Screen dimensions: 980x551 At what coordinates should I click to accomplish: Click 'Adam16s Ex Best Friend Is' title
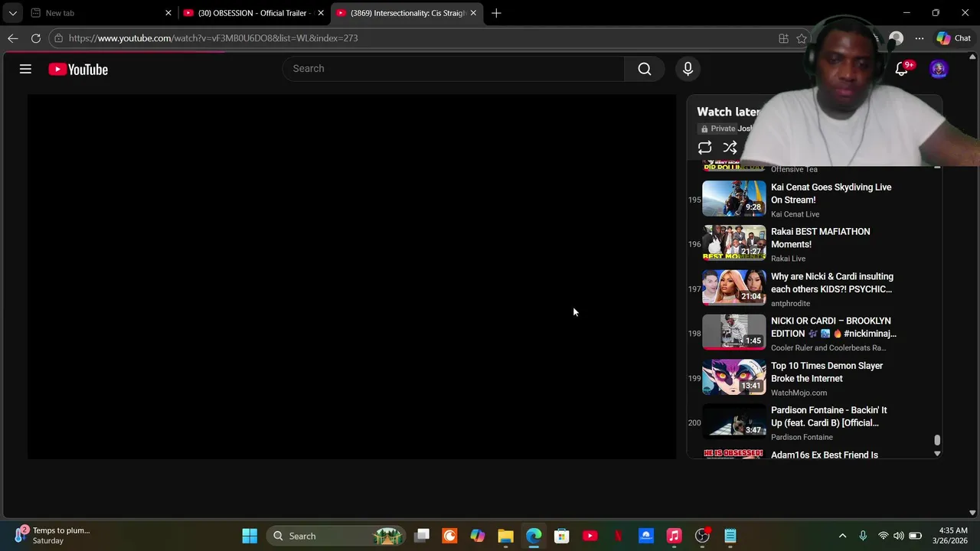click(x=825, y=455)
